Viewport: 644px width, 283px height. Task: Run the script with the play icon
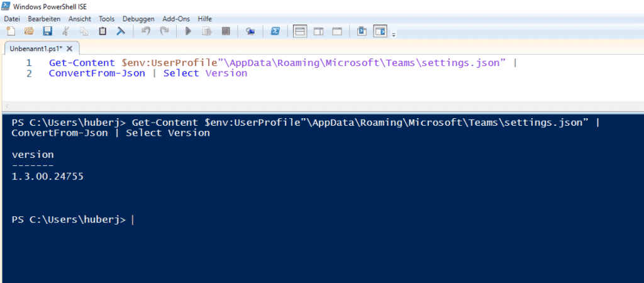click(189, 31)
